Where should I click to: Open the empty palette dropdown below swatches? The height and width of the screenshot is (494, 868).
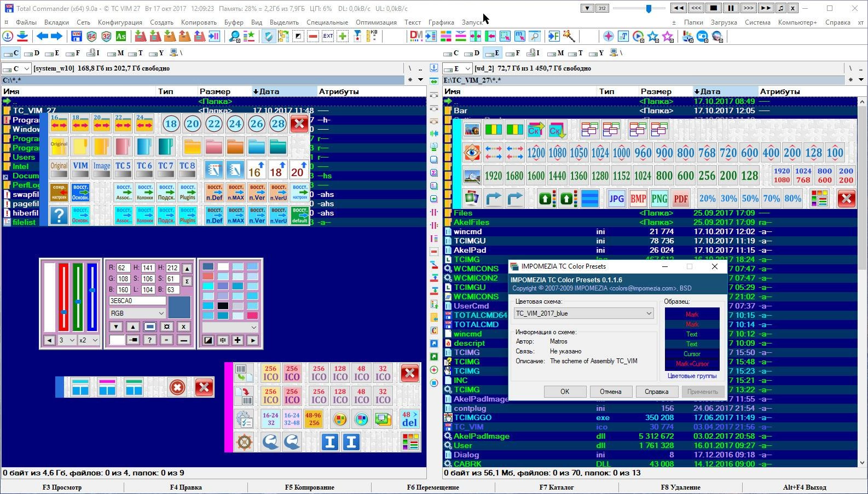click(230, 327)
